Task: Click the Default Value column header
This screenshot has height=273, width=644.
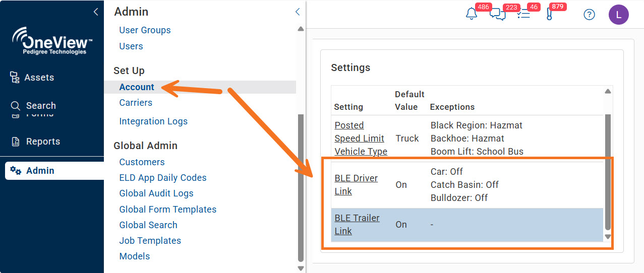Action: tap(409, 101)
